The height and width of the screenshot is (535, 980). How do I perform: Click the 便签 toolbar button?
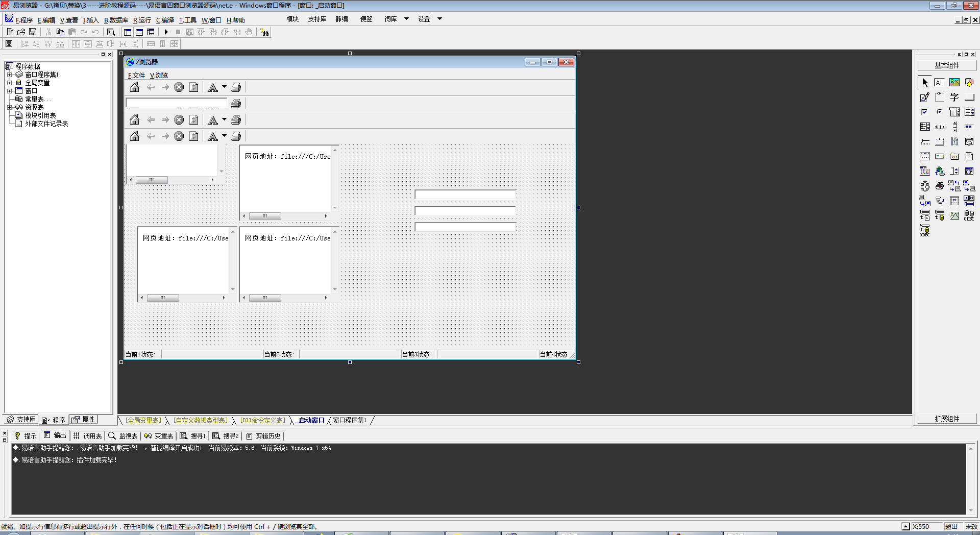click(366, 19)
